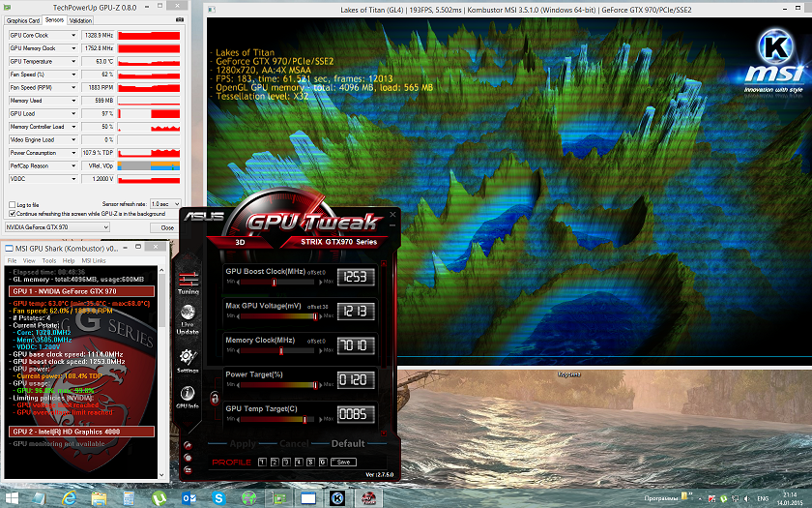Uncheck Continue refreshing in background option

[x=11, y=213]
